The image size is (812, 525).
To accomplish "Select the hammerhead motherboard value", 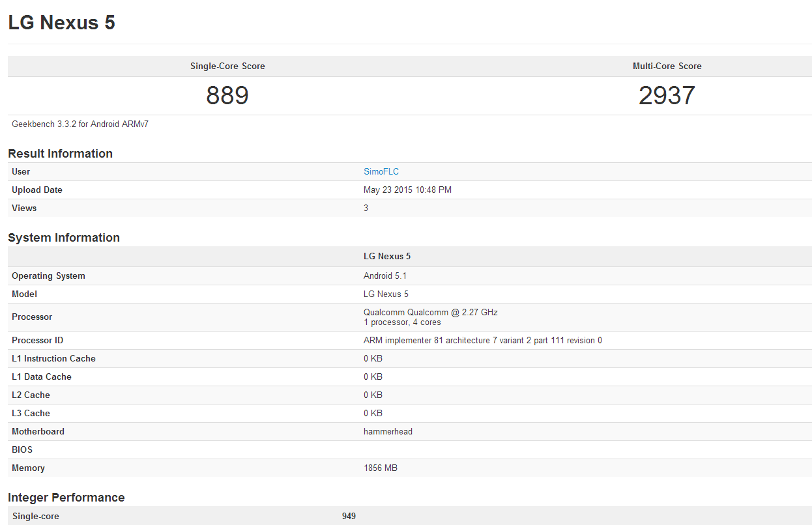I will click(388, 432).
